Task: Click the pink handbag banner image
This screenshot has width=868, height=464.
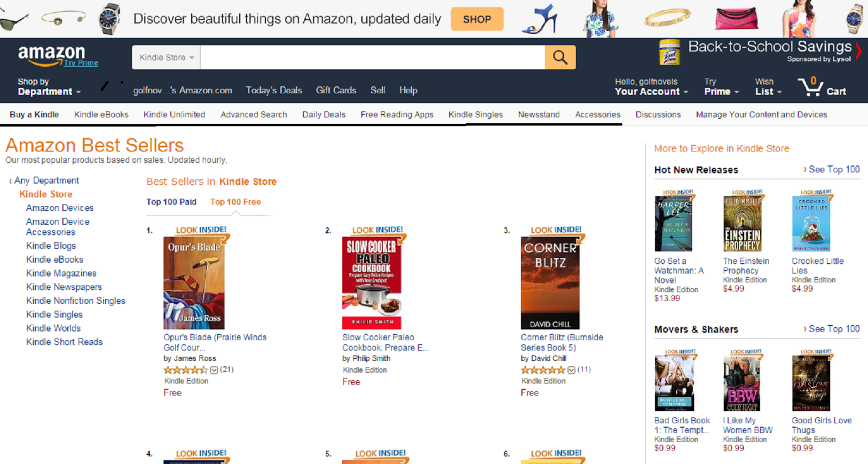Action: (x=736, y=18)
